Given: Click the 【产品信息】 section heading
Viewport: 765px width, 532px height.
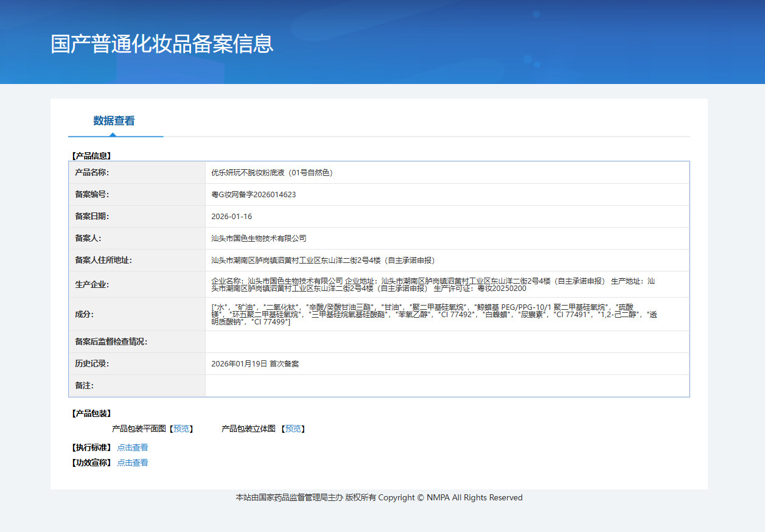Looking at the screenshot, I should (91, 156).
